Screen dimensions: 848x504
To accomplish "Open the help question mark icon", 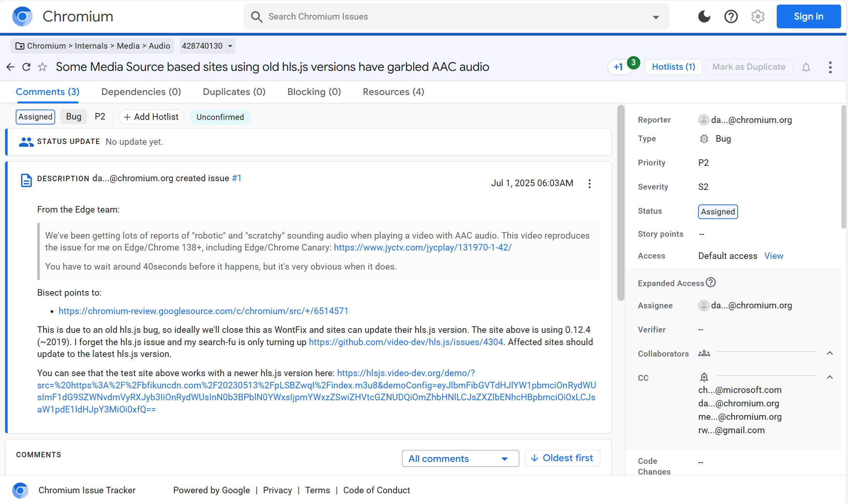I will (x=731, y=16).
